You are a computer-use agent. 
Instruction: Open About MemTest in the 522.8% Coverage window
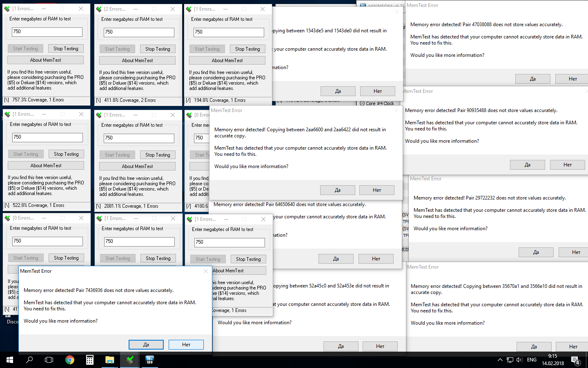coord(46,166)
